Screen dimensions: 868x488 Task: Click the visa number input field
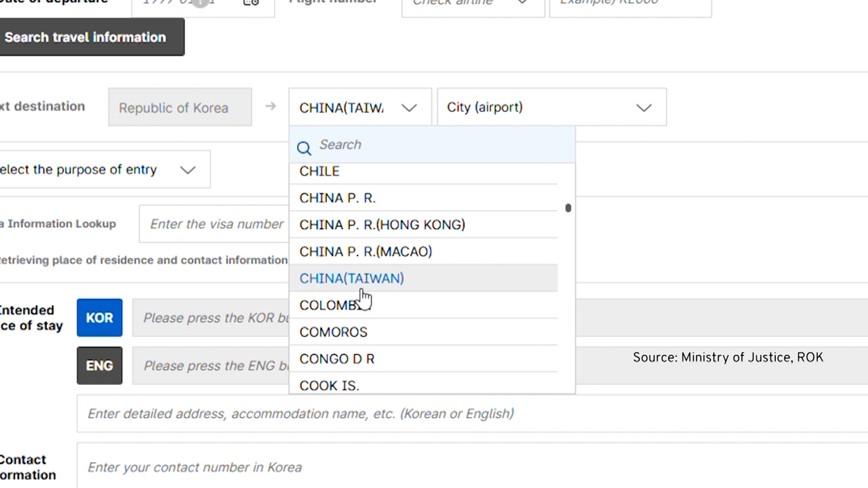216,224
